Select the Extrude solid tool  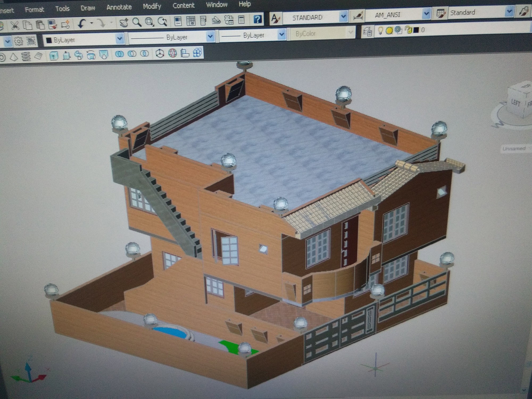click(54, 56)
